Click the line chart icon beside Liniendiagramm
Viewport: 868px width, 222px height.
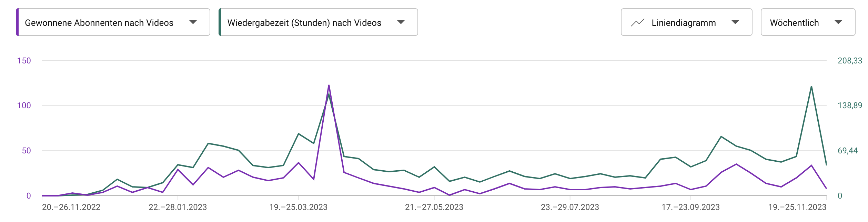[x=637, y=23]
